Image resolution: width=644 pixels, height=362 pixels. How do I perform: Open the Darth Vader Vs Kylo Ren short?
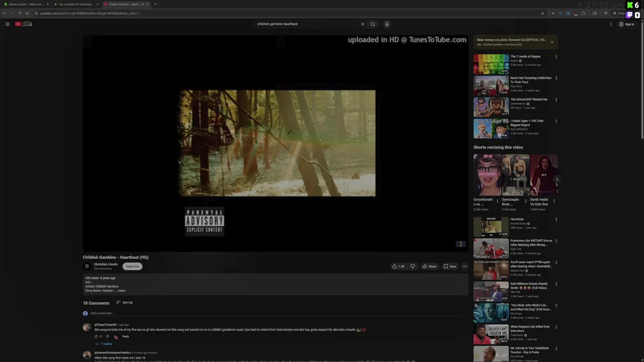(544, 175)
